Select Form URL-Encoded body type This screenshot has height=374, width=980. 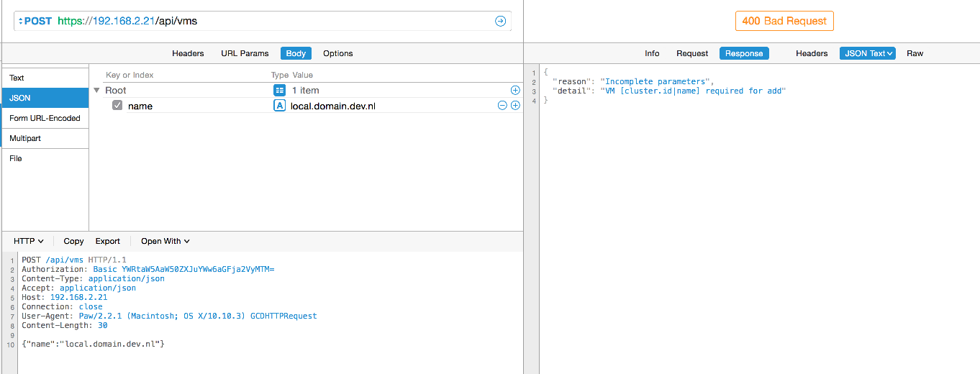(45, 118)
